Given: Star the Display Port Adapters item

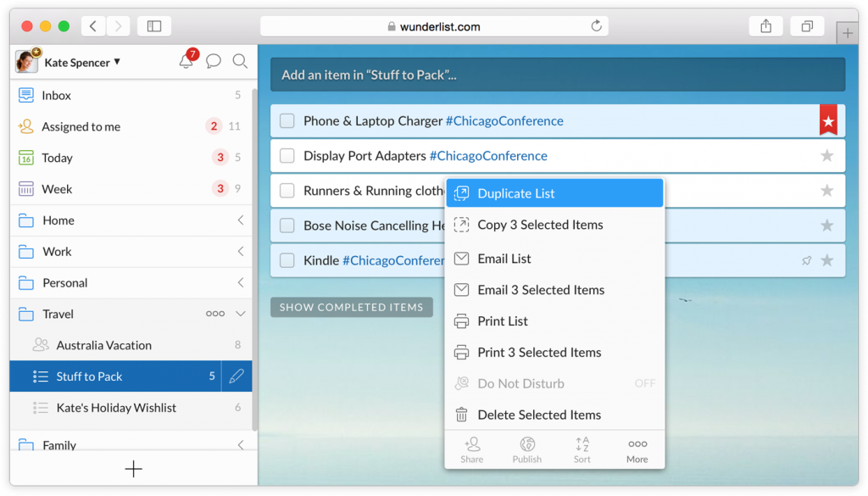Looking at the screenshot, I should (827, 155).
